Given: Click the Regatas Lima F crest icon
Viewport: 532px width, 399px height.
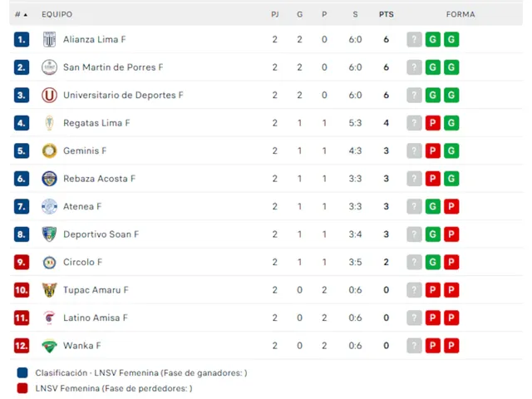Looking at the screenshot, I should pos(49,123).
